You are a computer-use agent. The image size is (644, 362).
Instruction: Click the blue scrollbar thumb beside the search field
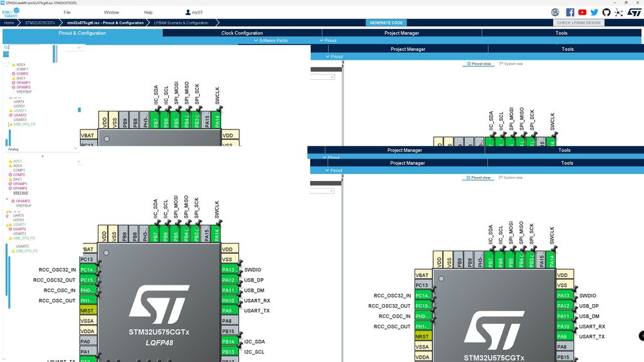pos(54,53)
